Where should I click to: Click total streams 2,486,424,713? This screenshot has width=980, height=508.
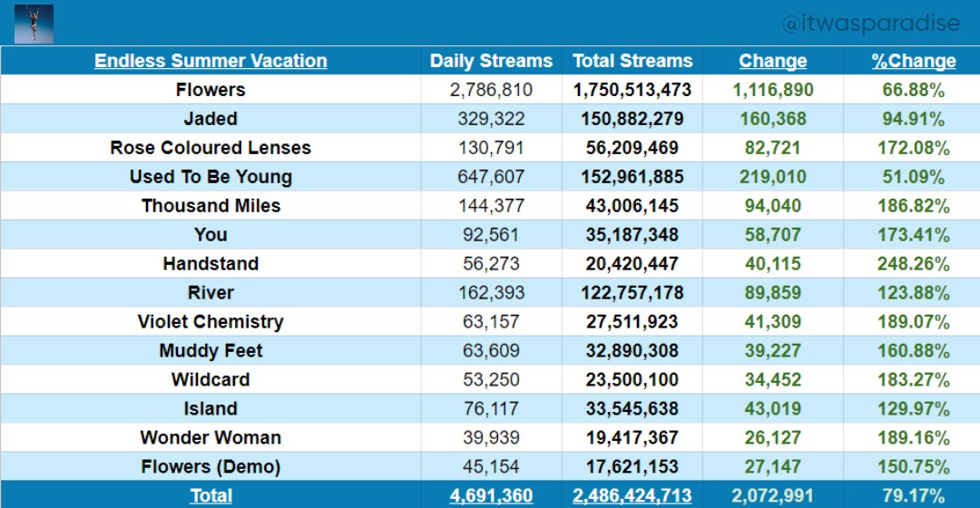click(x=632, y=495)
